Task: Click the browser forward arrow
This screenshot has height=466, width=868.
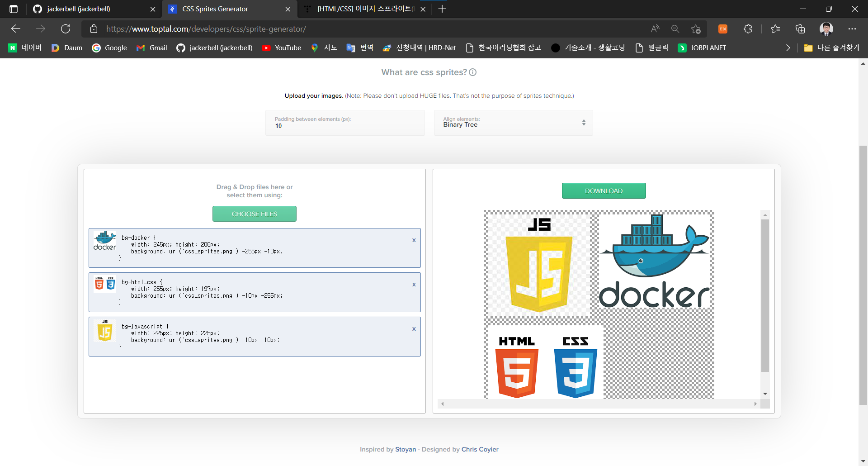Action: [x=41, y=29]
